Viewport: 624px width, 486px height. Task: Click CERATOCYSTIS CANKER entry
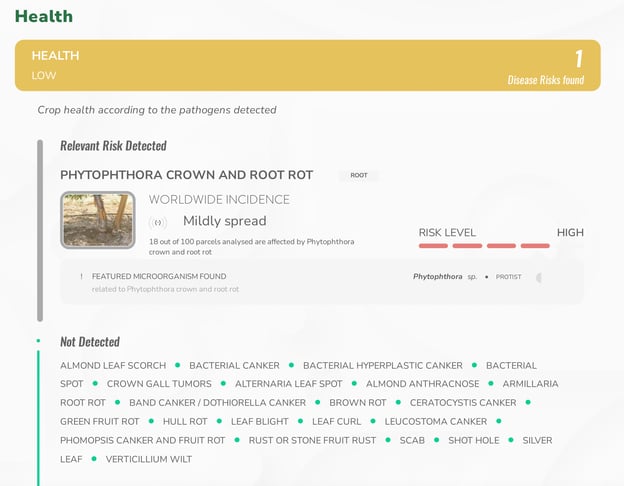point(463,403)
